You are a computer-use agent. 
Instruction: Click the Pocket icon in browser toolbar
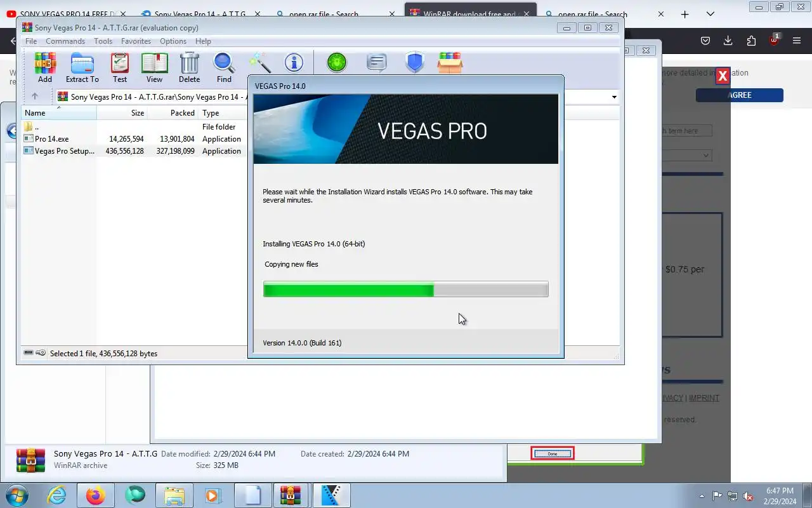705,41
